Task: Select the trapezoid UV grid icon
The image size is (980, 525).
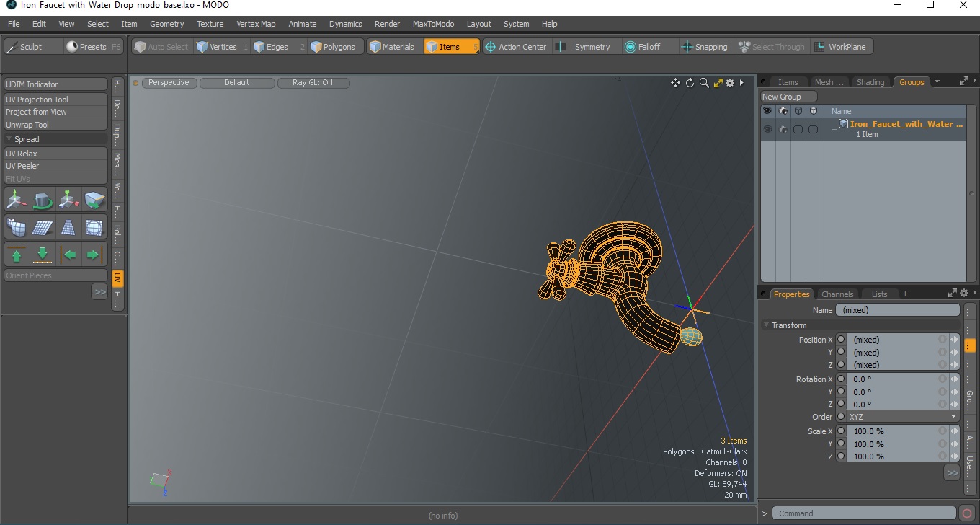Action: (68, 228)
